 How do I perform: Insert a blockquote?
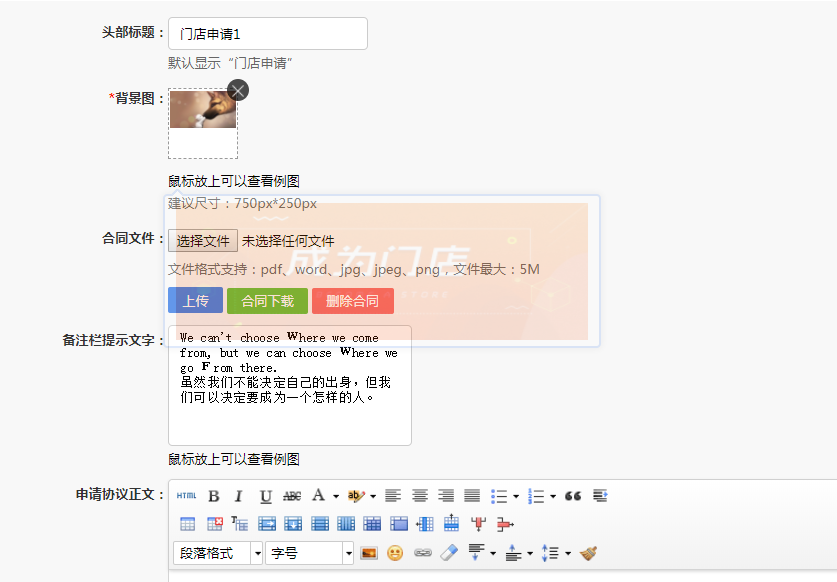pyautogui.click(x=573, y=496)
